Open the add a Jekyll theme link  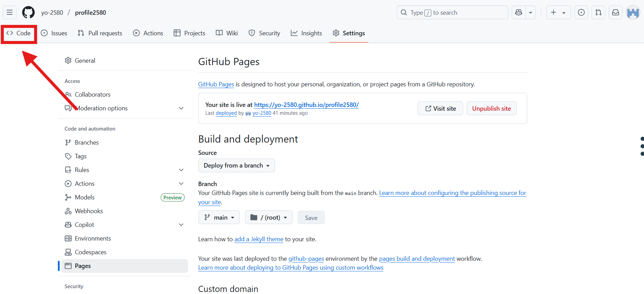(259, 239)
